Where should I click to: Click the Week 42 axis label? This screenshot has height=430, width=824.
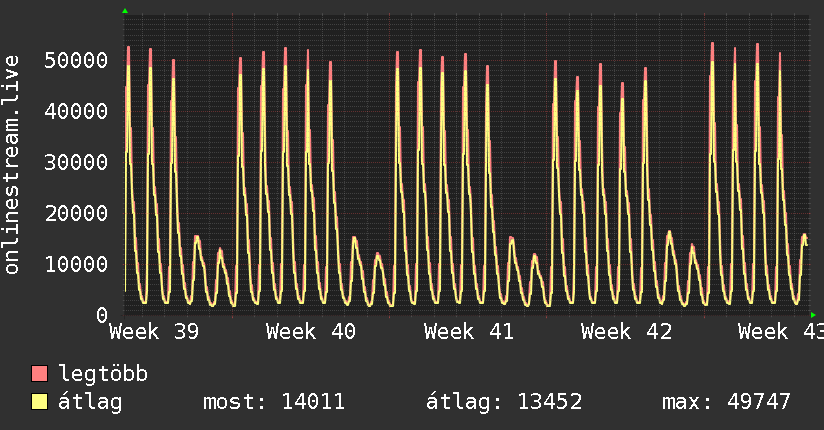626,332
